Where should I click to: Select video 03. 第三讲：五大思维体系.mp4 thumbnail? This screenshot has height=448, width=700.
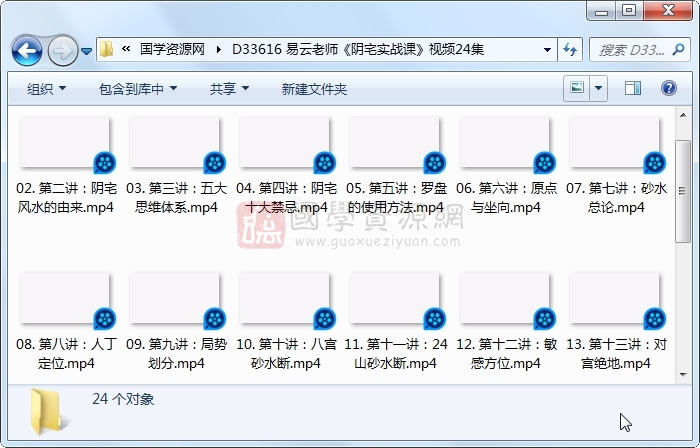[x=175, y=144]
